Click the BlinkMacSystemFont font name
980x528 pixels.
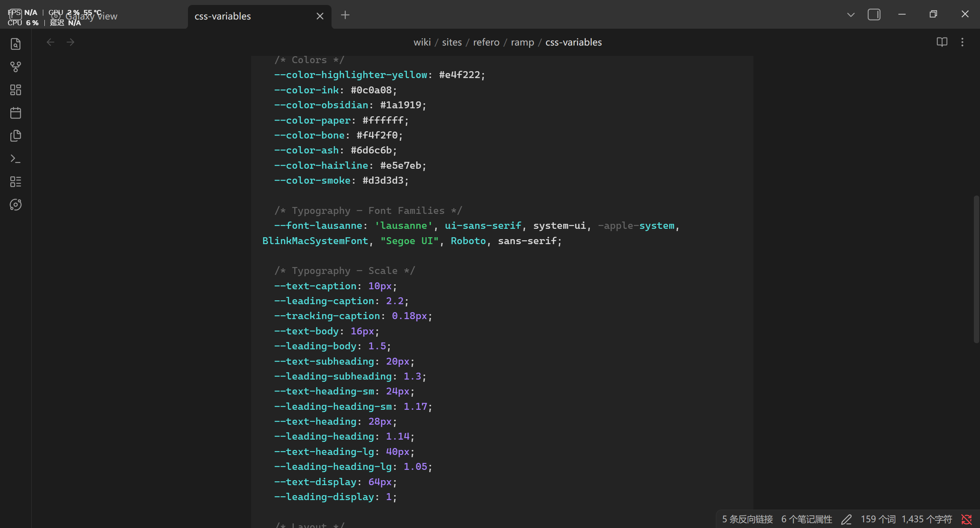point(315,241)
